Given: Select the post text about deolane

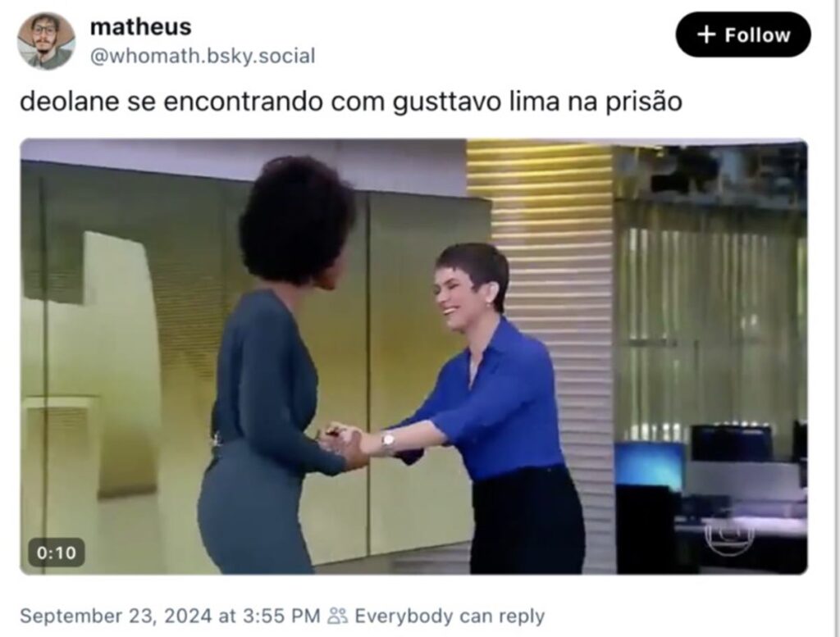Looking at the screenshot, I should coord(351,102).
